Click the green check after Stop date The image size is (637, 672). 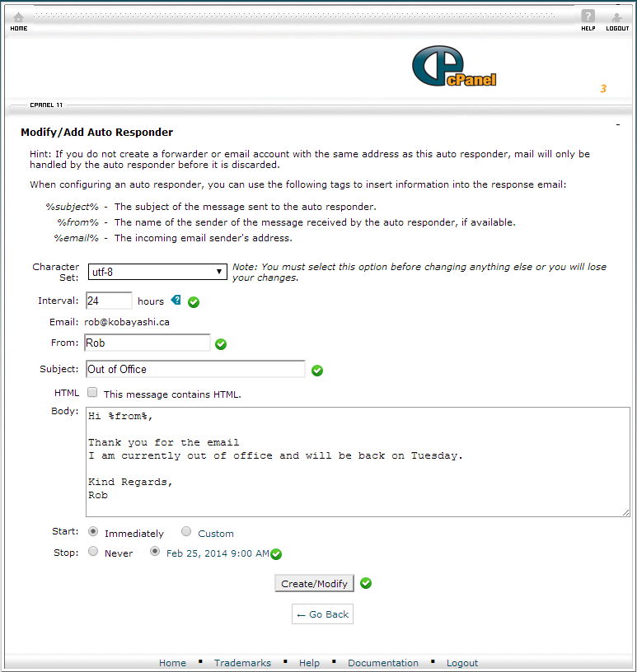276,554
